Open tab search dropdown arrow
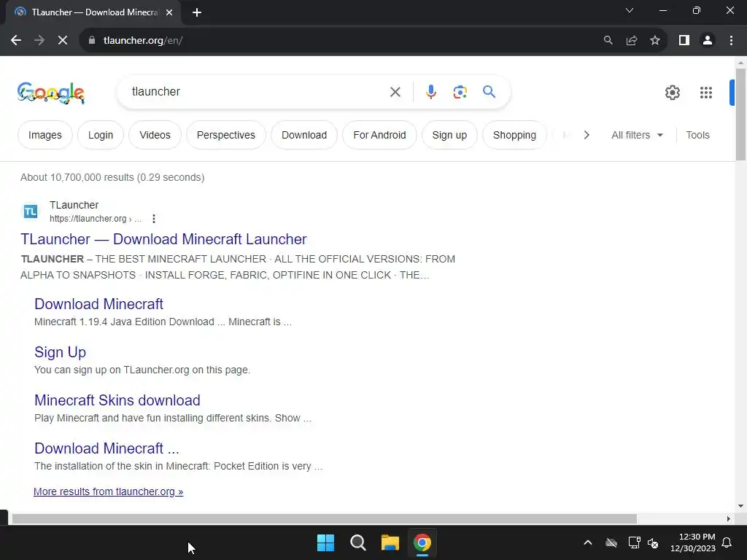The width and height of the screenshot is (747, 560). 630,10
